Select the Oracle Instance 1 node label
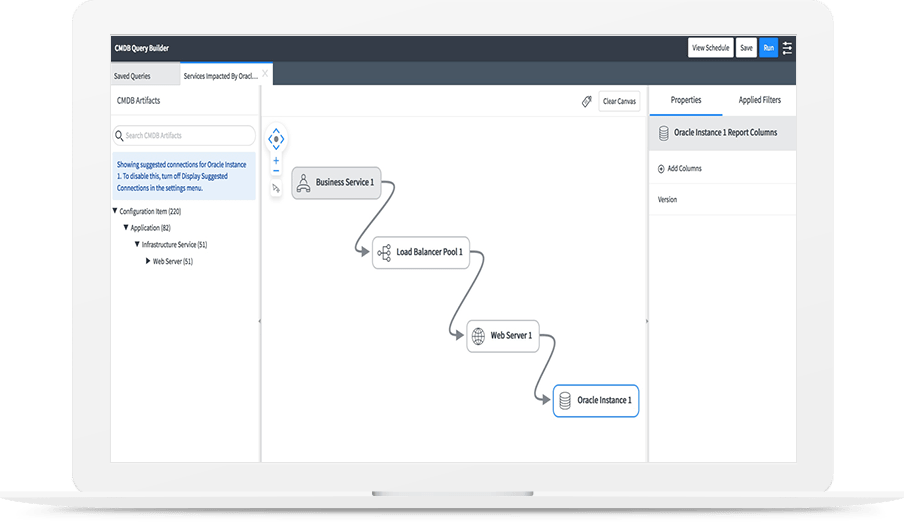Screen dimensions: 904x524 point(604,400)
